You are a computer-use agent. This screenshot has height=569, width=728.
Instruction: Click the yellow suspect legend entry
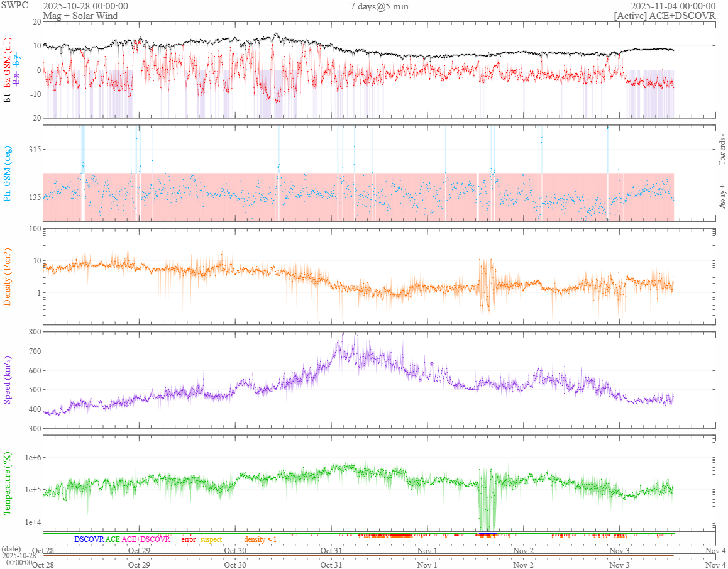click(x=211, y=539)
